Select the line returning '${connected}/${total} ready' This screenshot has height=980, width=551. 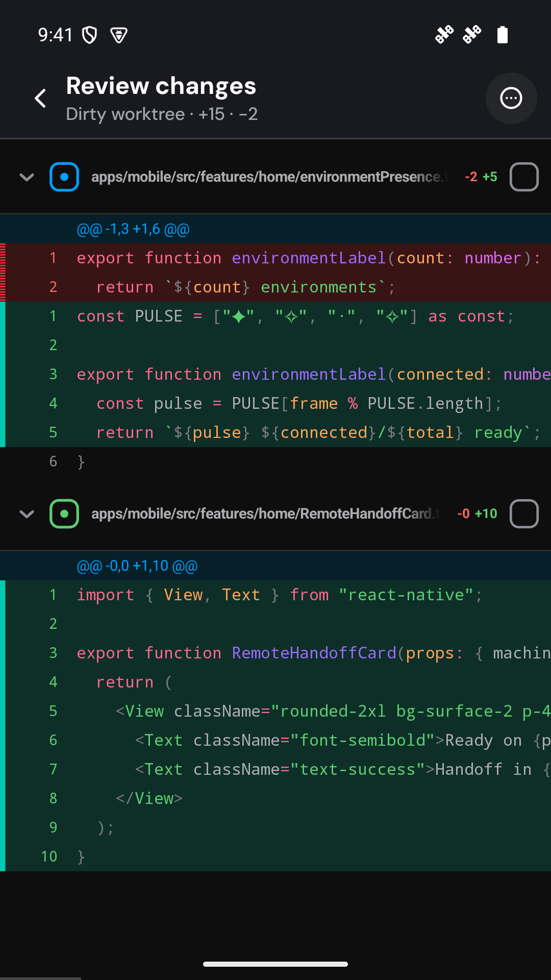(275, 432)
